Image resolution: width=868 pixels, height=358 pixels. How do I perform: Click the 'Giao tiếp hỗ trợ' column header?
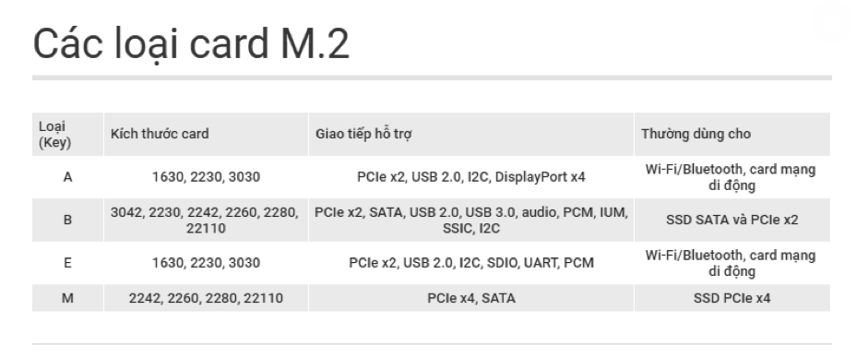pos(471,135)
